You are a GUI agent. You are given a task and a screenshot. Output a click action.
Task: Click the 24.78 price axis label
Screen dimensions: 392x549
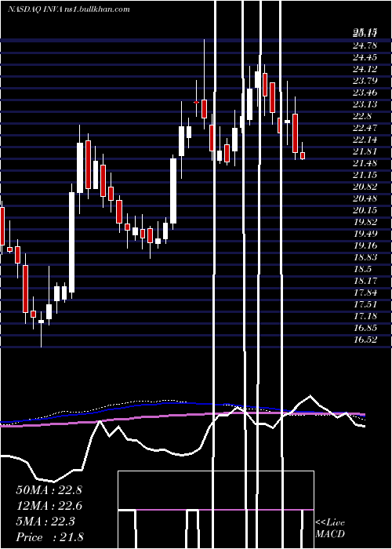[x=365, y=45]
